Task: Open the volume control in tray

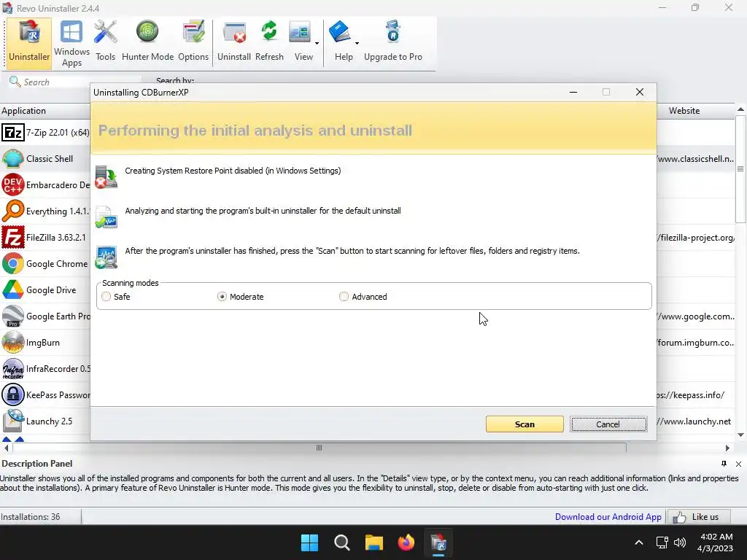Action: tap(681, 542)
